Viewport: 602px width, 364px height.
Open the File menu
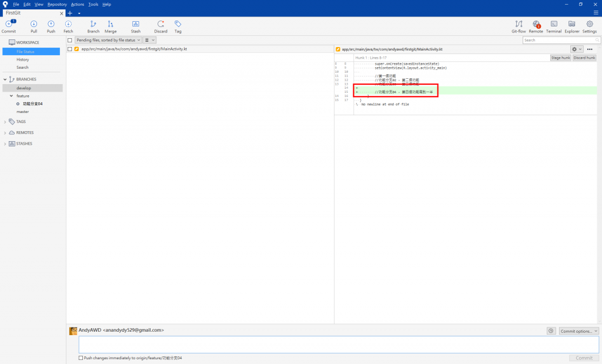point(16,4)
